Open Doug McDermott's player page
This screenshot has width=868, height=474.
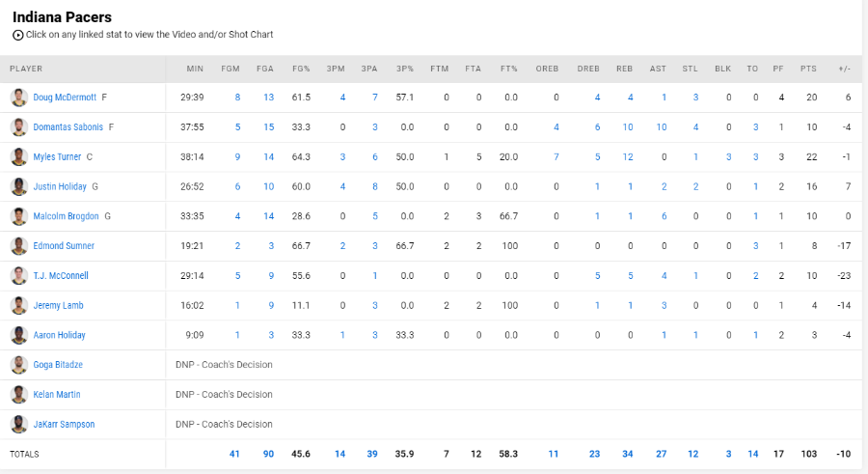click(65, 98)
